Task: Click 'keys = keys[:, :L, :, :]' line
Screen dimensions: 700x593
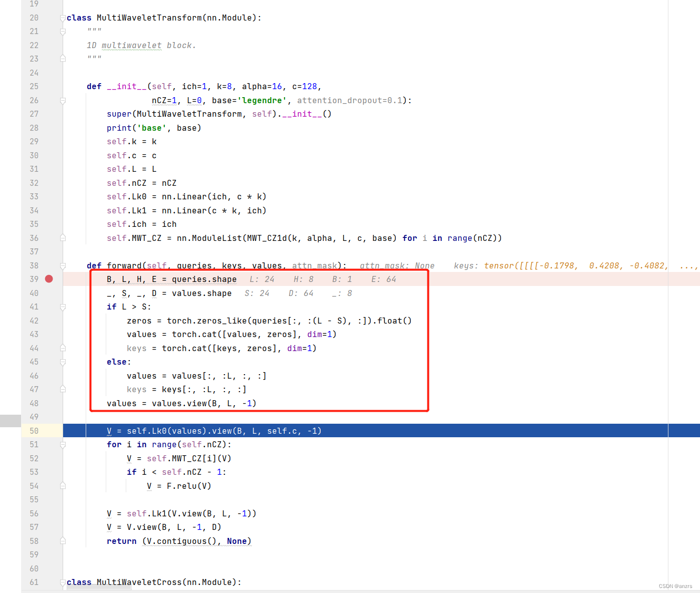Action: click(x=186, y=389)
